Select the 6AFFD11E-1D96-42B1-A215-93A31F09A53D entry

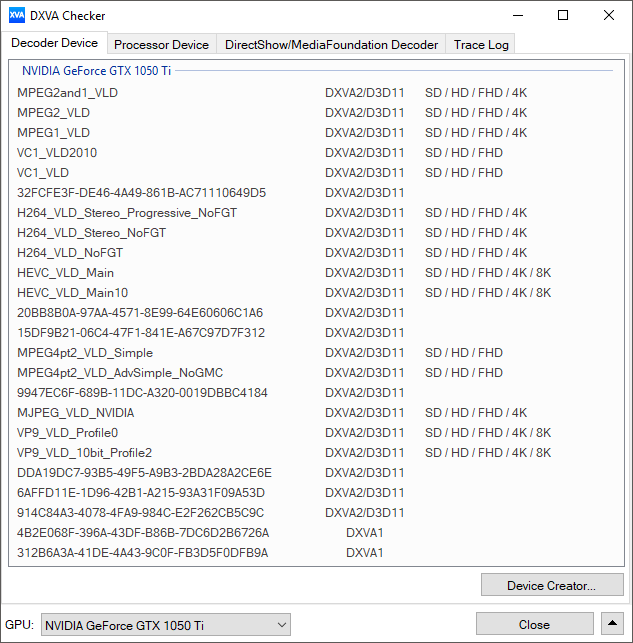(x=316, y=493)
